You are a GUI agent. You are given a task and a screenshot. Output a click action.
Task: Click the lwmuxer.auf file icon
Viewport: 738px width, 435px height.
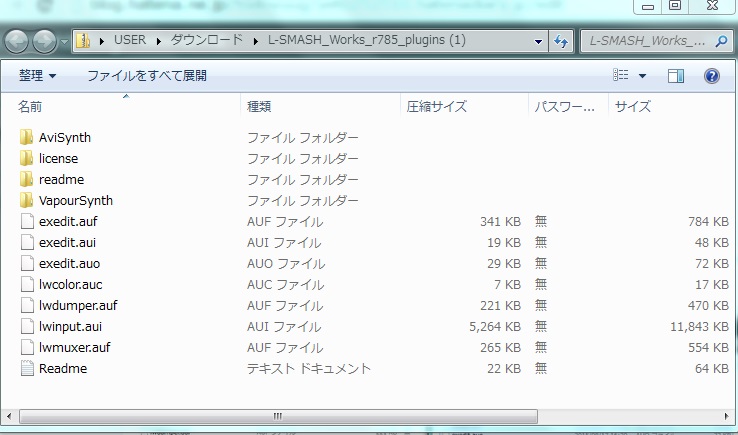click(x=27, y=347)
